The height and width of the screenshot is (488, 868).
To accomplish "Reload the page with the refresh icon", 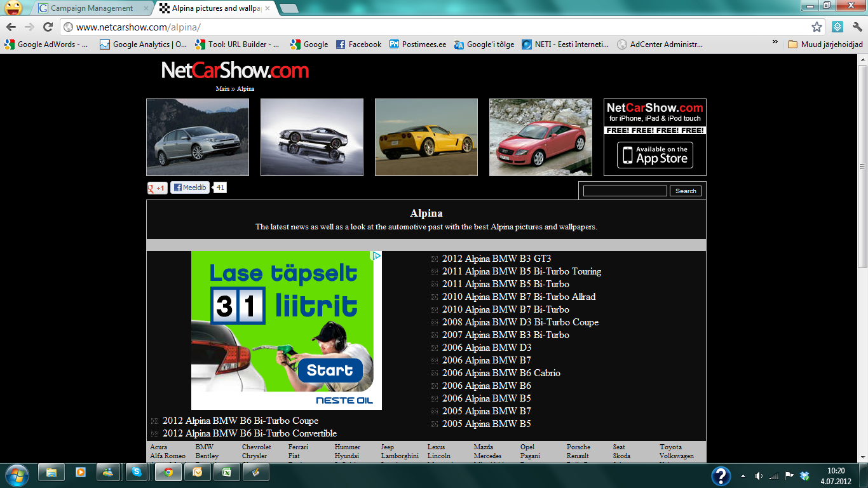I will point(48,27).
